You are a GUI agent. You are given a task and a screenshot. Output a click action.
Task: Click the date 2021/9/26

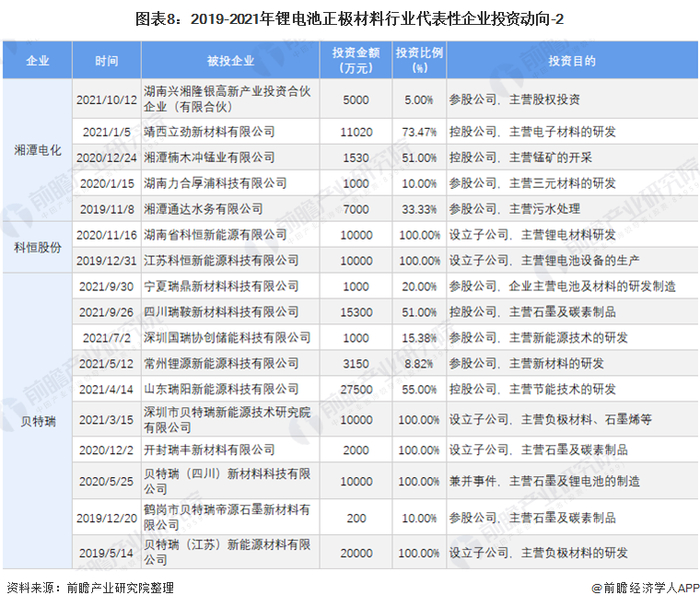tap(107, 312)
